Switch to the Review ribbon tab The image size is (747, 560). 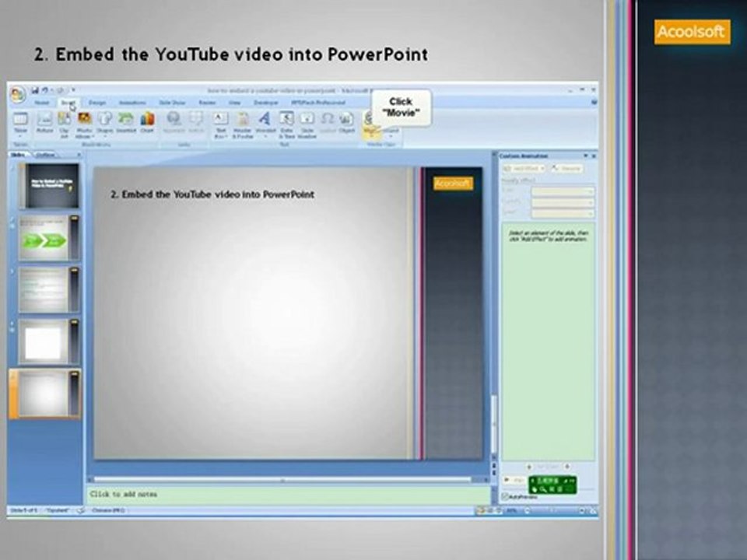[207, 103]
